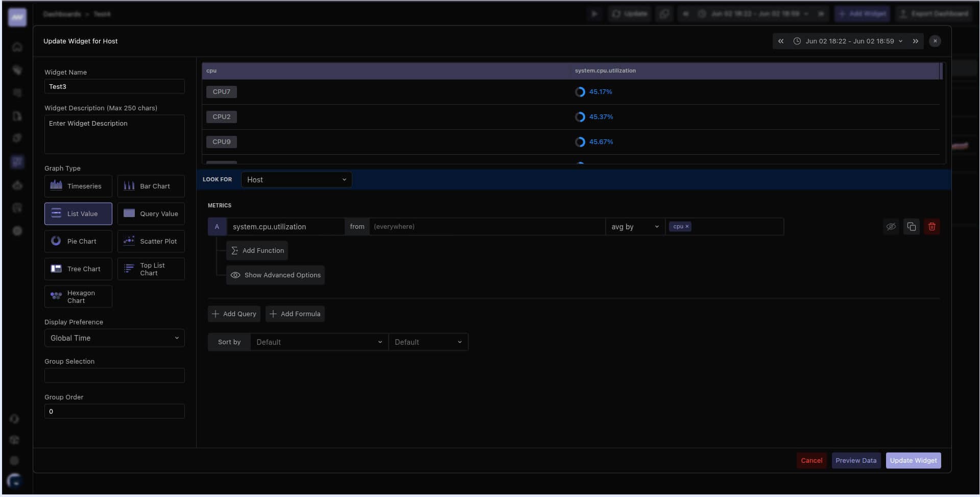Image resolution: width=980 pixels, height=497 pixels.
Task: Select the Query Value graph type
Action: pyautogui.click(x=151, y=214)
